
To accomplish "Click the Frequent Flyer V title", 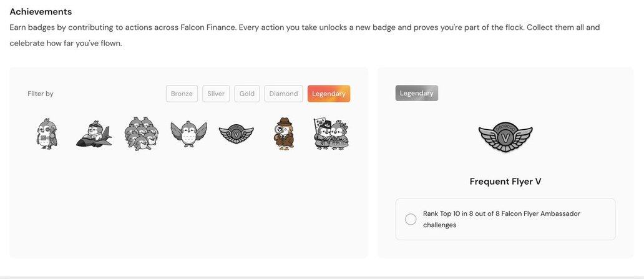I will [x=505, y=181].
